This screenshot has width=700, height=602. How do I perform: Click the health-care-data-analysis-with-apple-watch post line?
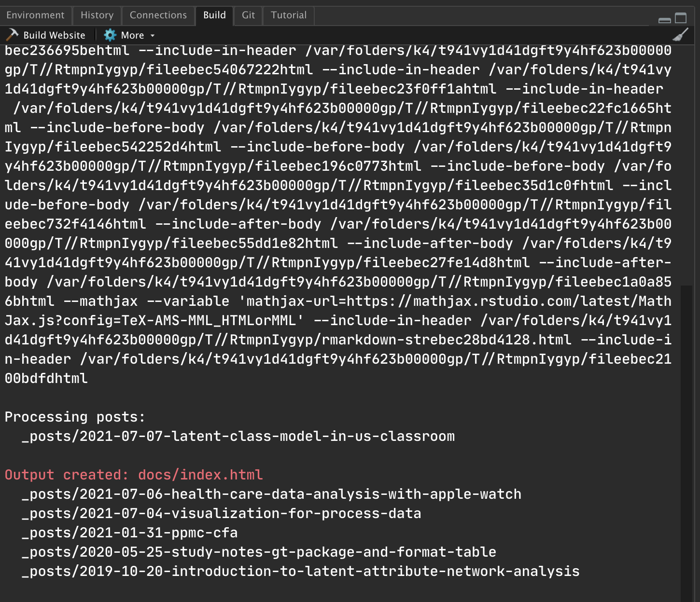[271, 494]
